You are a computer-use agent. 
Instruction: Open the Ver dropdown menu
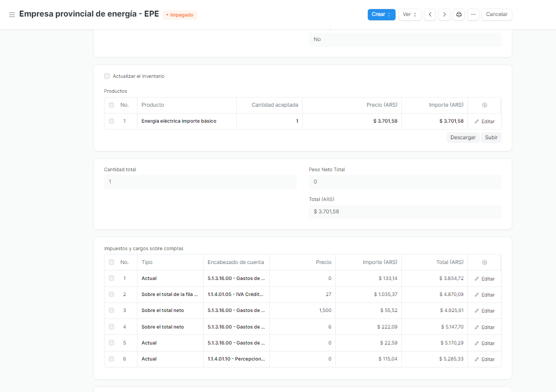click(x=409, y=14)
